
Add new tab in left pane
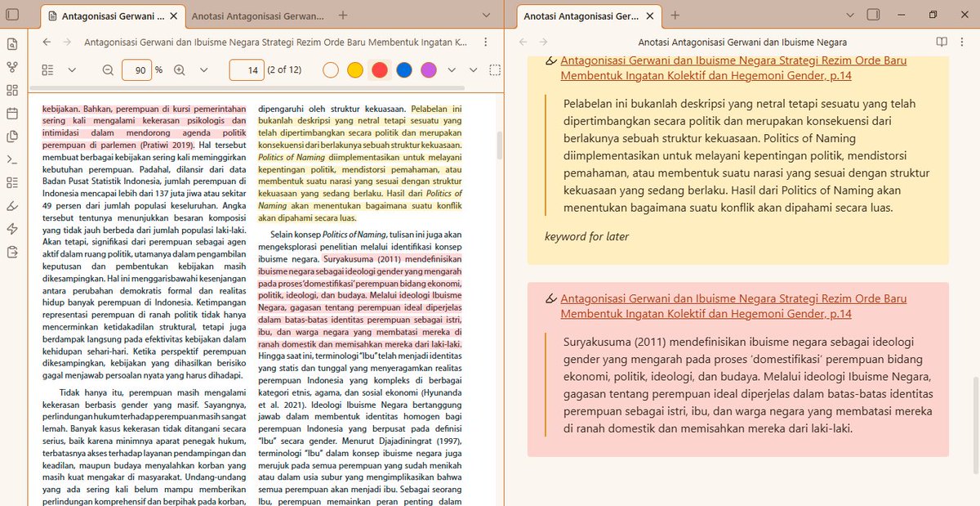click(343, 16)
